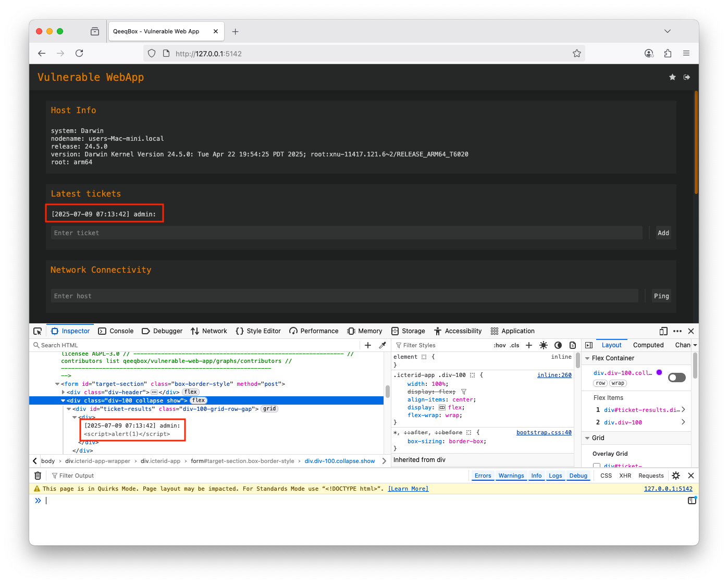Click the Ping button
The width and height of the screenshot is (728, 584).
661,296
